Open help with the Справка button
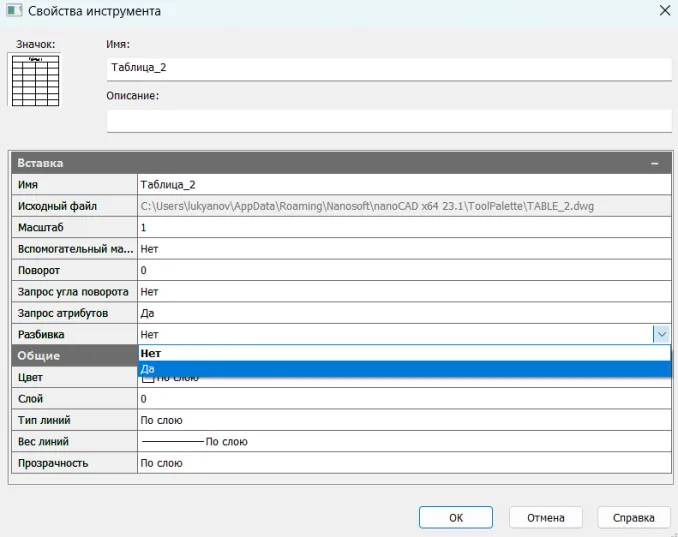Viewport: 678px width, 537px height. coord(634,517)
